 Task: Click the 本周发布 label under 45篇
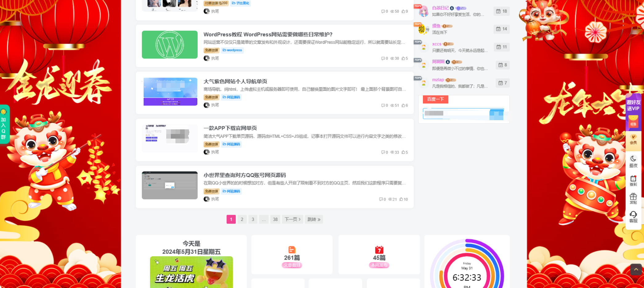pyautogui.click(x=379, y=265)
